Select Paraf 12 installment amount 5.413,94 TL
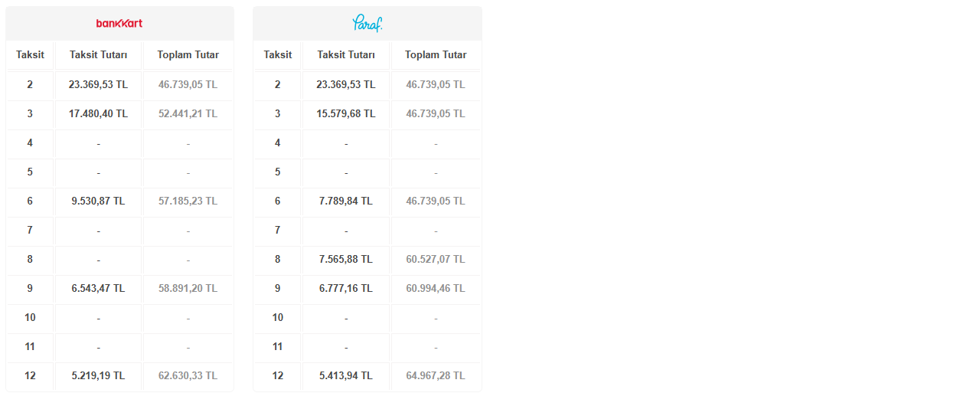980x406 pixels. coord(346,375)
